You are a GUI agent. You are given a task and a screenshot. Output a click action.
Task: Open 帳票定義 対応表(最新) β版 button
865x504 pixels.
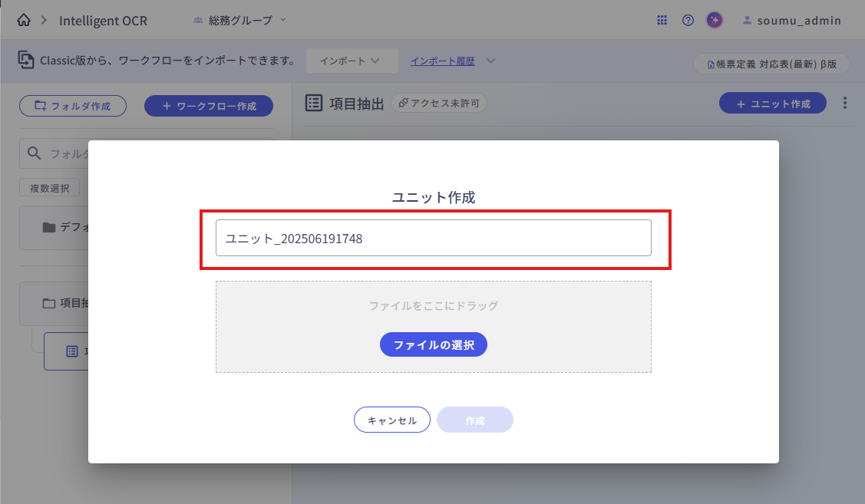[x=771, y=64]
